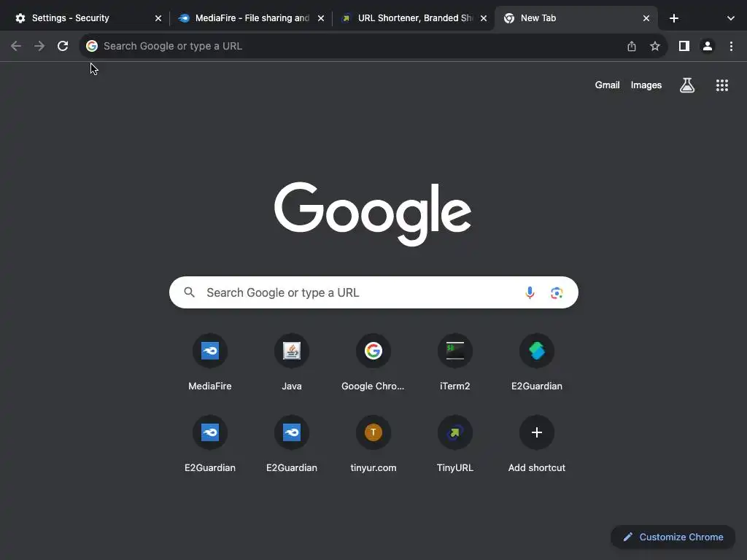Viewport: 747px width, 560px height.
Task: Click Customize Chrome button
Action: tap(673, 537)
